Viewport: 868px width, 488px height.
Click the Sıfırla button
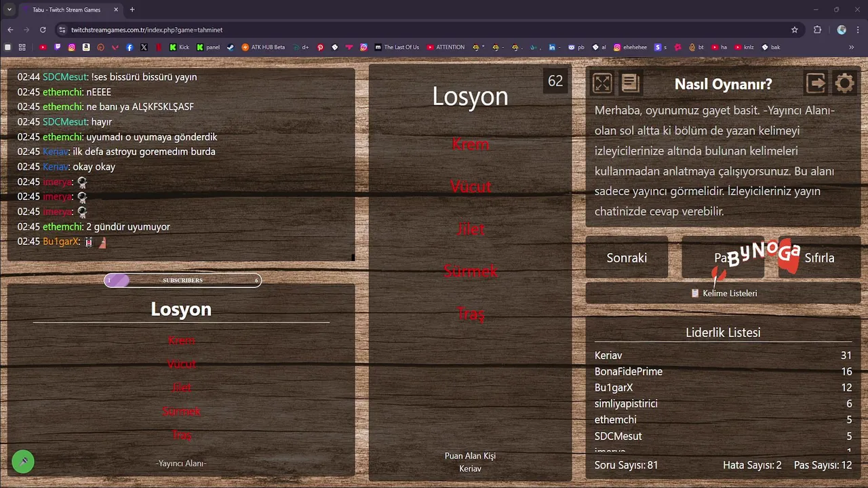[819, 258]
